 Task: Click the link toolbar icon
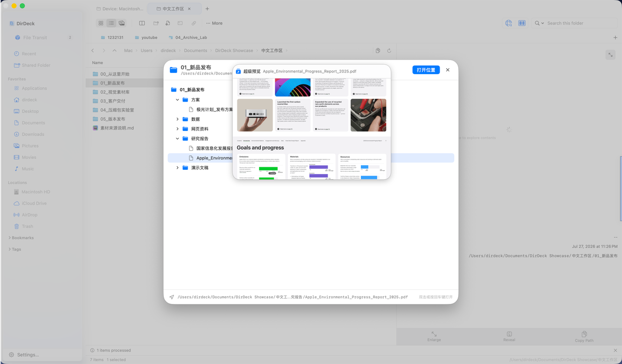194,23
